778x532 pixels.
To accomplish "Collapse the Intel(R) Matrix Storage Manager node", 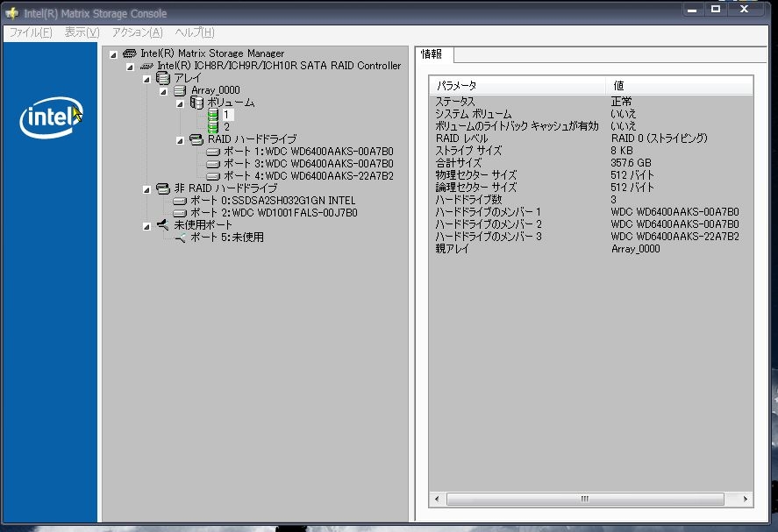I will pos(114,54).
